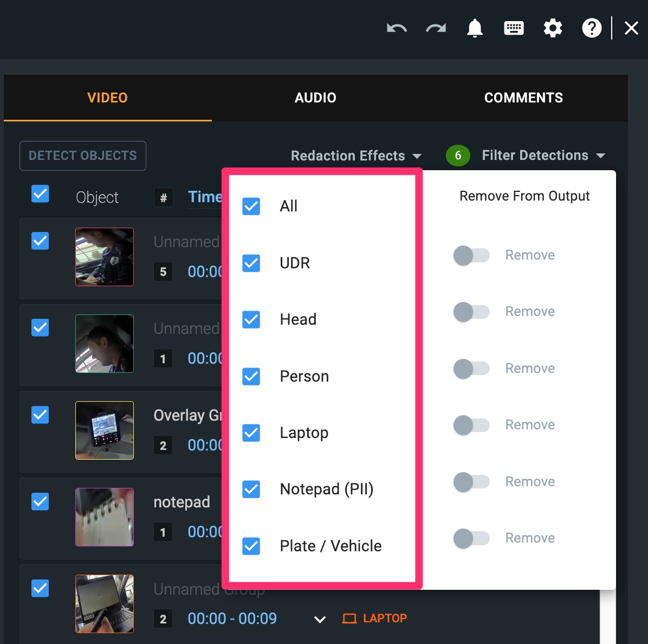Open settings gear icon
The height and width of the screenshot is (644, 648).
coord(553,28)
